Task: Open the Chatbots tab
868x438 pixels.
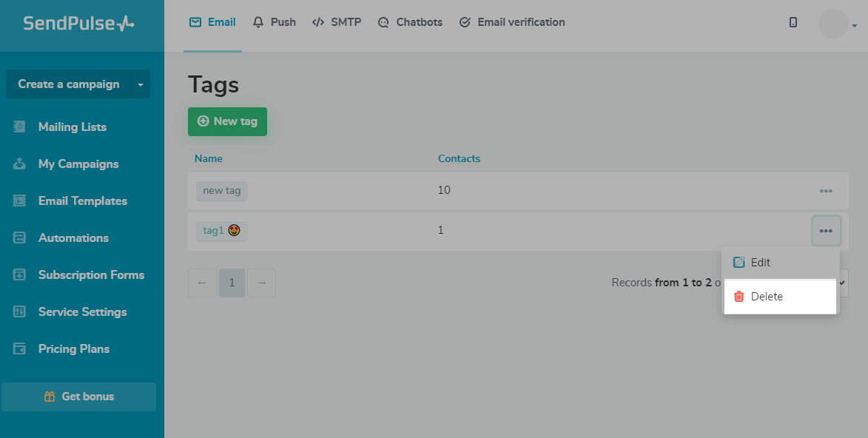Action: (x=410, y=22)
